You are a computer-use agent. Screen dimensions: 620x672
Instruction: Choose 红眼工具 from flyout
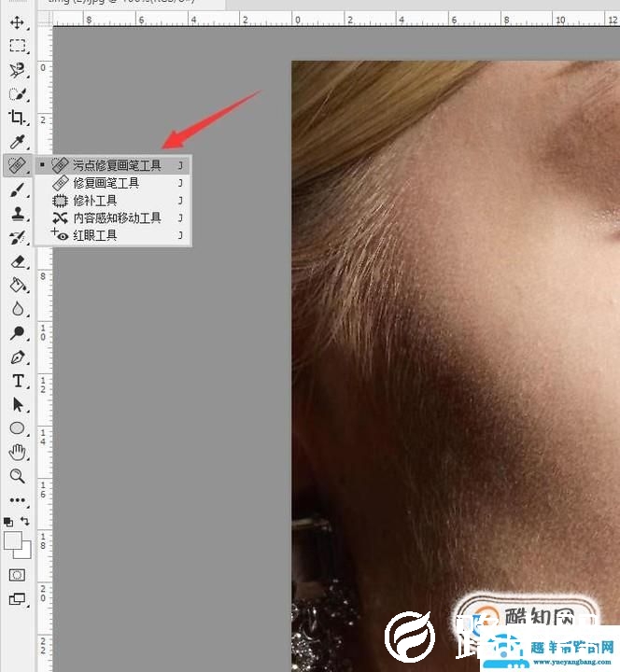click(x=112, y=235)
